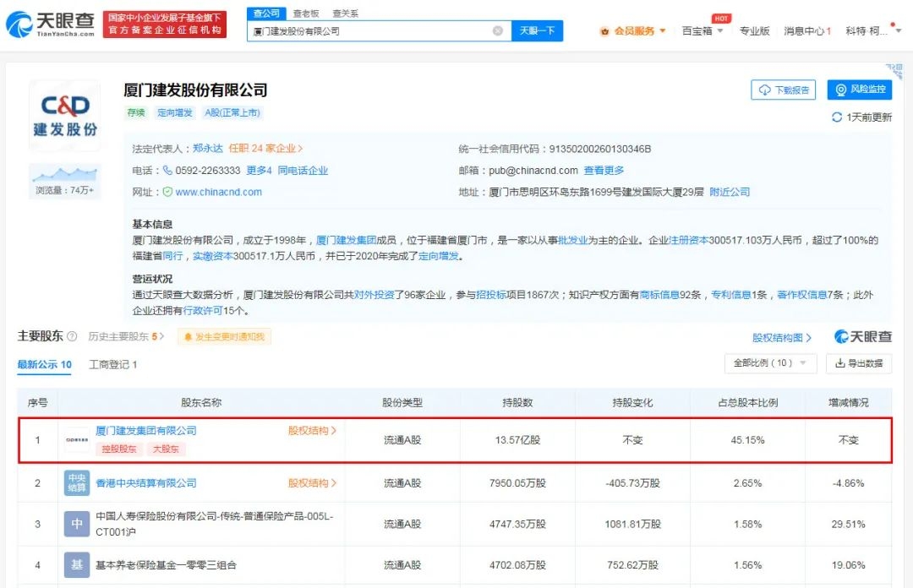Screen dimensions: 913x588
Task: Click the 天眼一下 search button
Action: coord(537,31)
